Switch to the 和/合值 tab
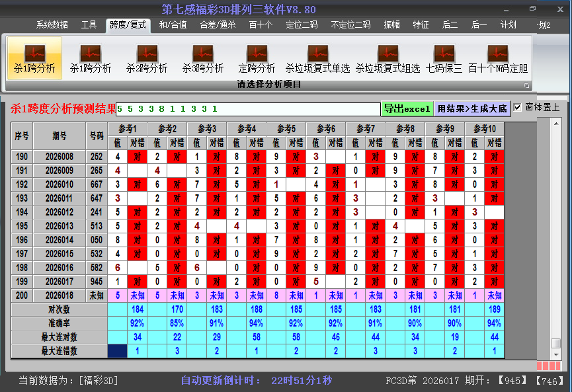572x392 pixels. coord(173,25)
